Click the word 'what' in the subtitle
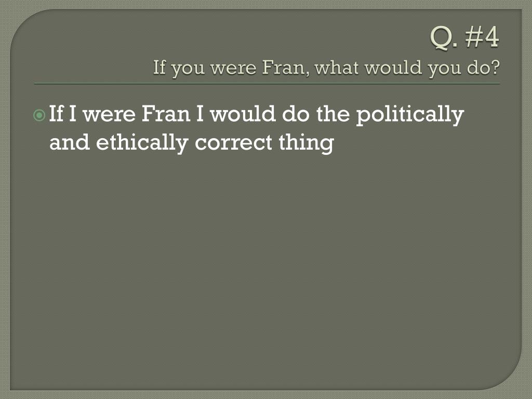The height and width of the screenshot is (399, 532). coord(337,68)
